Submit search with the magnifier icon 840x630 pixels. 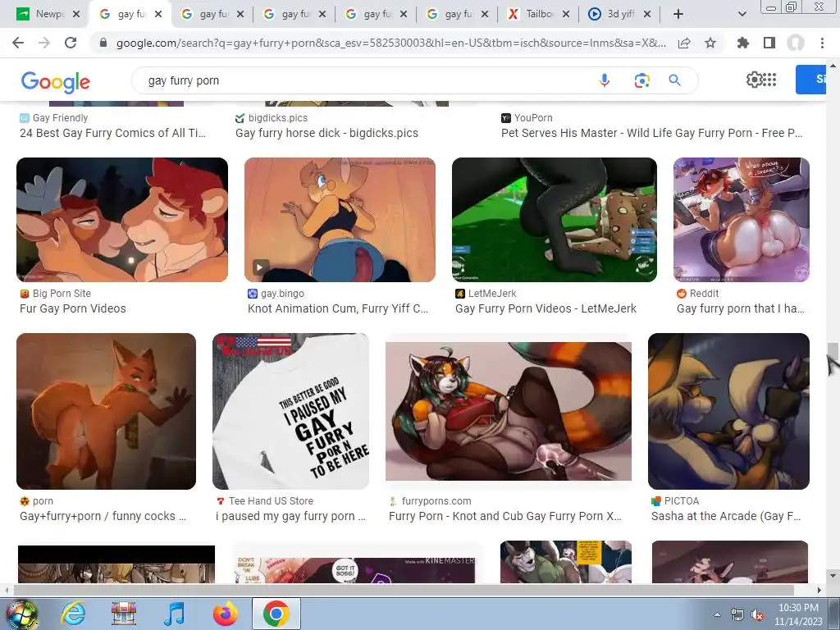click(x=675, y=80)
